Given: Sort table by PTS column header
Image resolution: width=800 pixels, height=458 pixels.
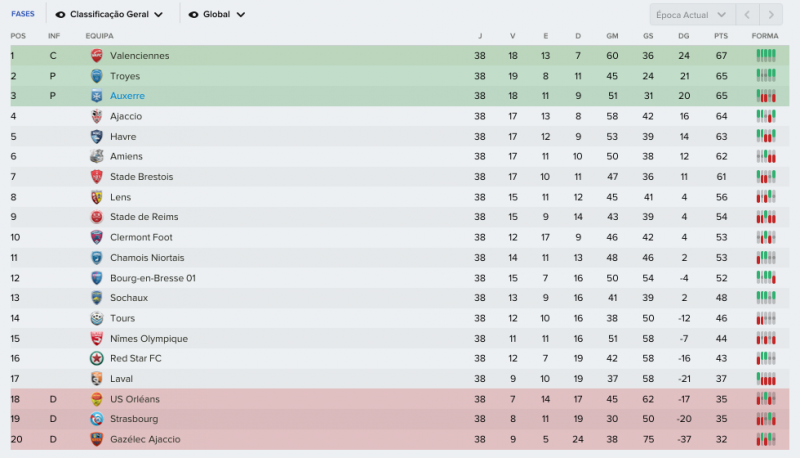Looking at the screenshot, I should pyautogui.click(x=721, y=36).
